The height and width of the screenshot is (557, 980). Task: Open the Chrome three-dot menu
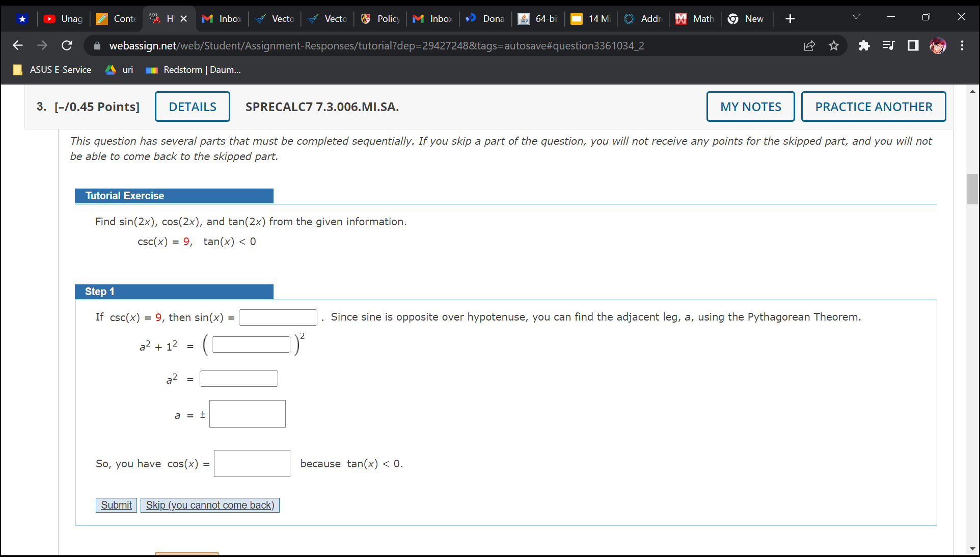click(962, 46)
